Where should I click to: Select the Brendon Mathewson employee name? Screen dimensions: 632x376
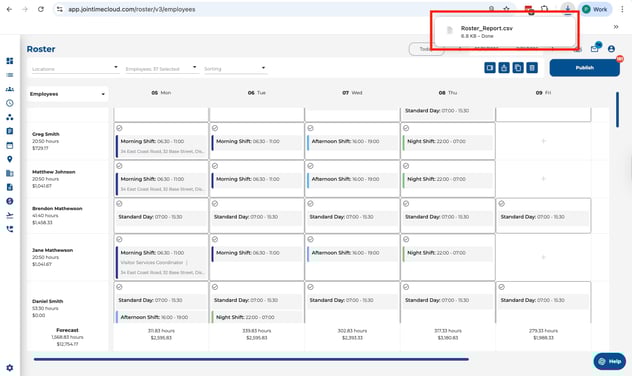[57, 208]
